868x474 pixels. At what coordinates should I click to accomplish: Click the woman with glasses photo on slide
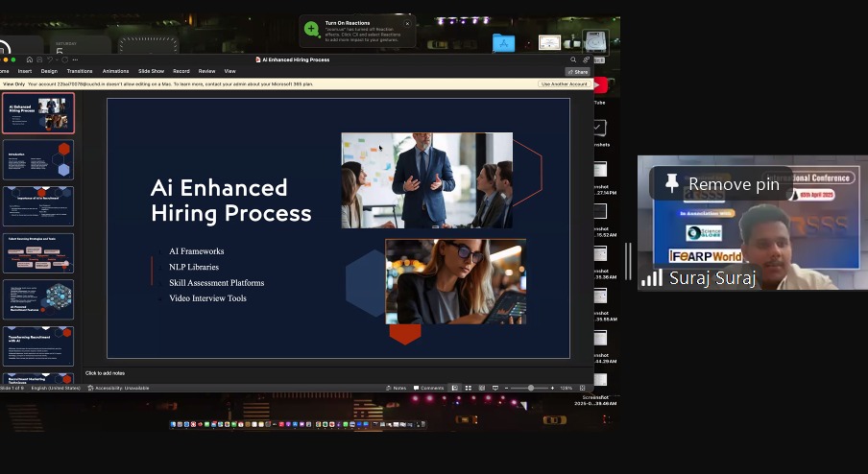click(455, 281)
